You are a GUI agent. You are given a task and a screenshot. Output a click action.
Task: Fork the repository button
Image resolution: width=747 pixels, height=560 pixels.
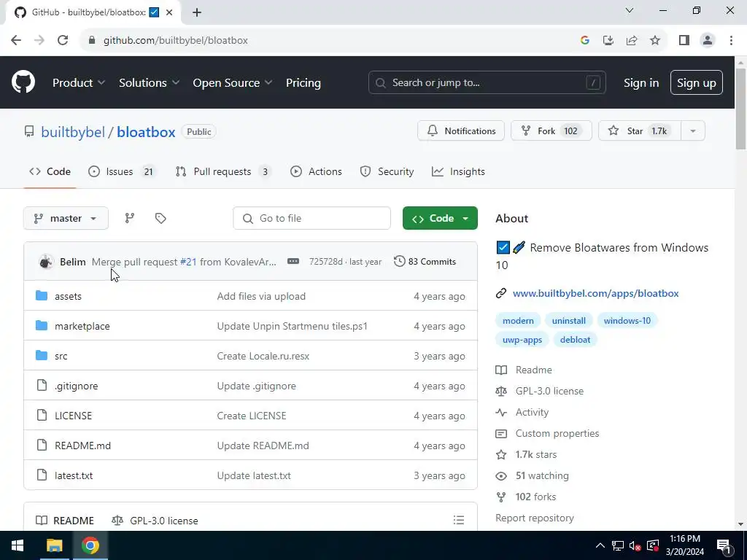click(x=551, y=131)
